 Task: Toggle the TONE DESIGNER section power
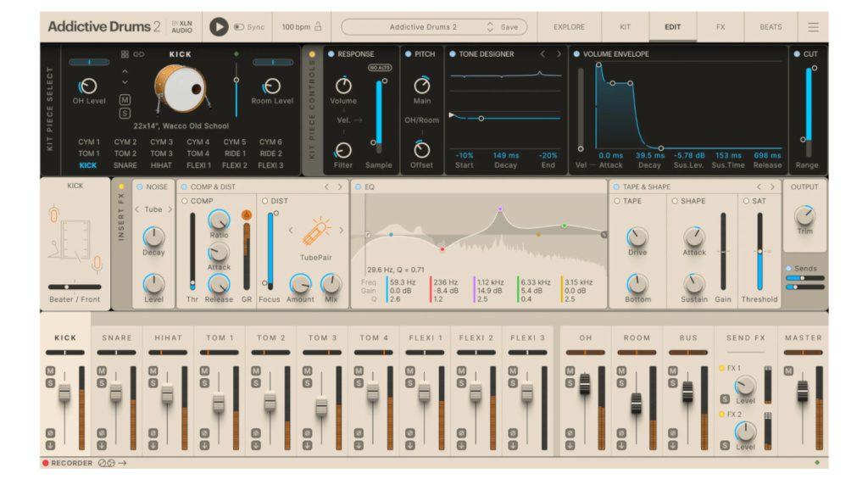pyautogui.click(x=453, y=53)
